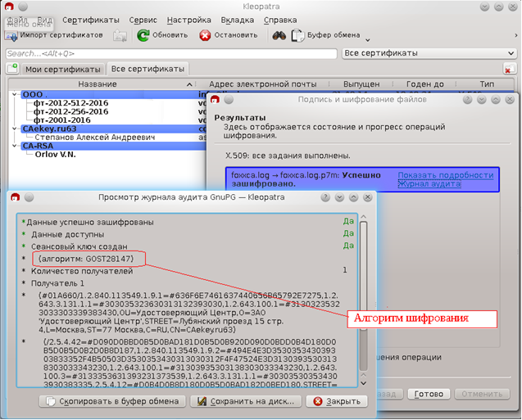Screen dimensions: 522x420
Task: Switch to the Все сертификаты tab
Action: tap(148, 69)
